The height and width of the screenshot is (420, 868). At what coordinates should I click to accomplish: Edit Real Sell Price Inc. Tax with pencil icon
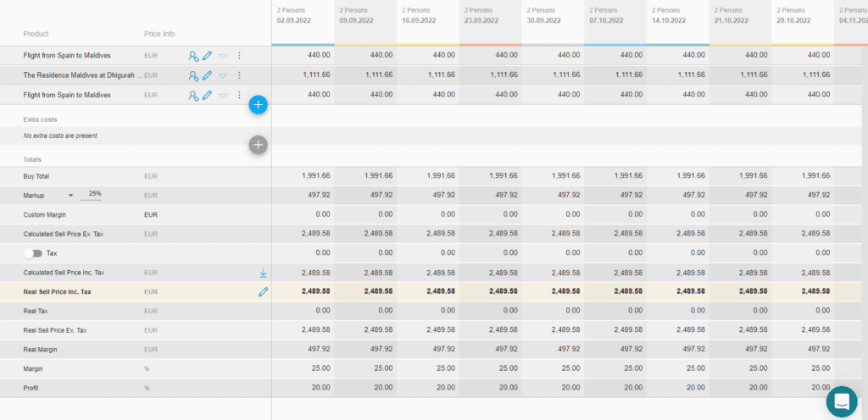[263, 292]
